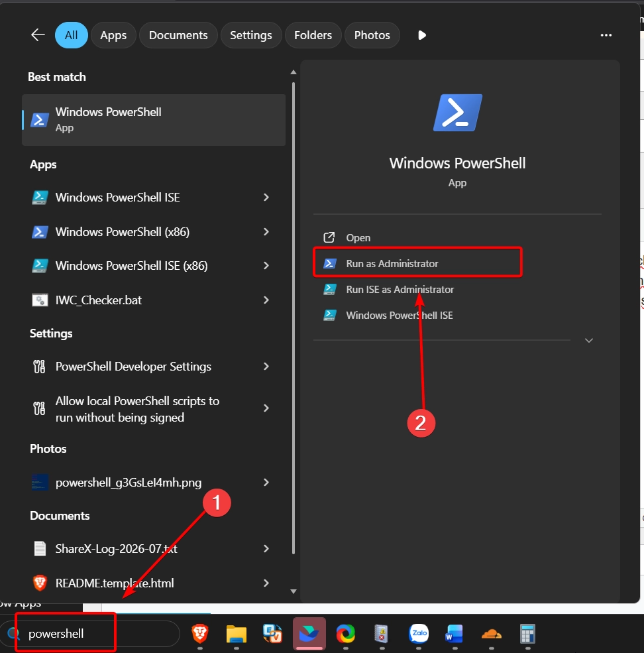Open Microsoft Word from taskbar

coord(455,634)
